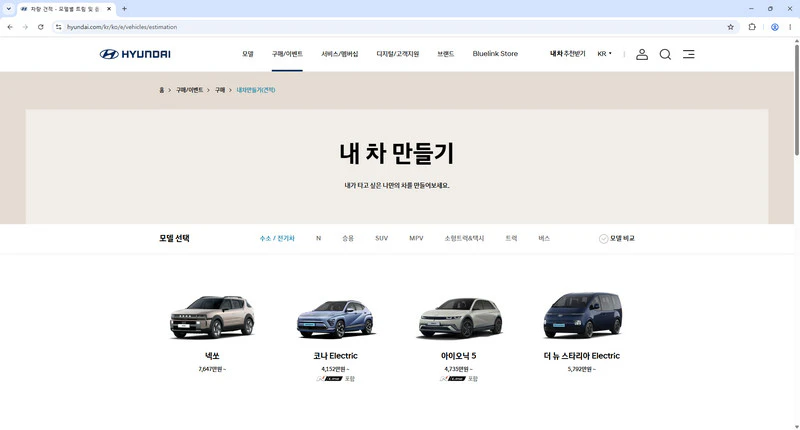Select the 트럭 model tab
The height and width of the screenshot is (430, 800).
(x=511, y=238)
